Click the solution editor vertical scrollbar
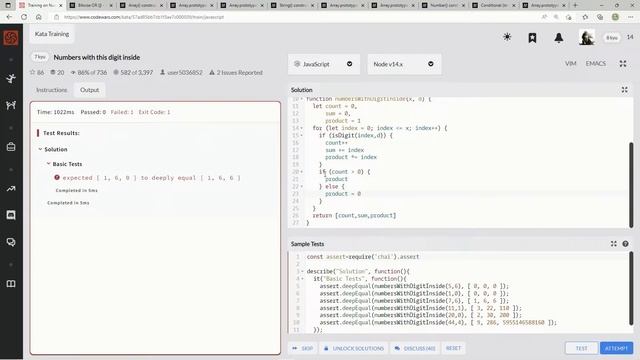 631,184
